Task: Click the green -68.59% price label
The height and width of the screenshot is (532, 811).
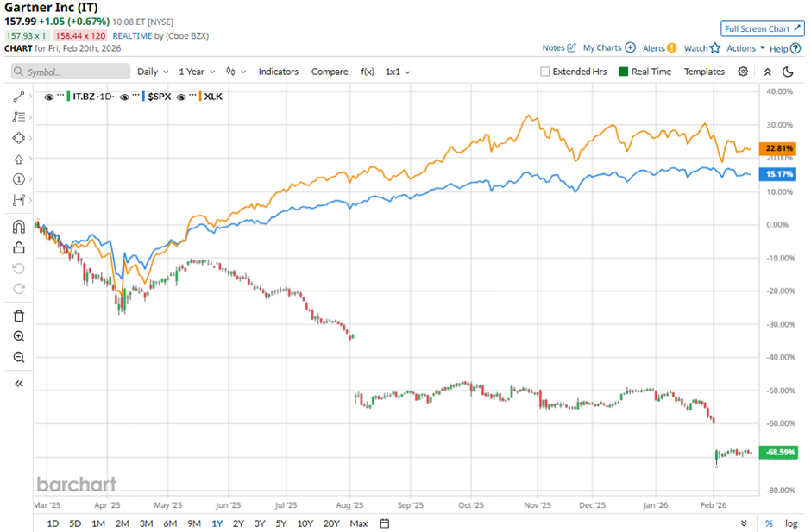Action: [777, 453]
